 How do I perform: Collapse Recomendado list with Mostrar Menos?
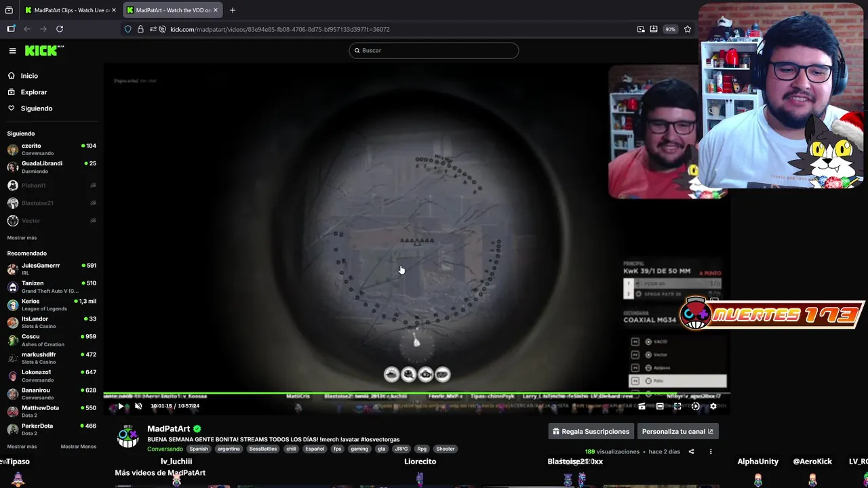79,447
